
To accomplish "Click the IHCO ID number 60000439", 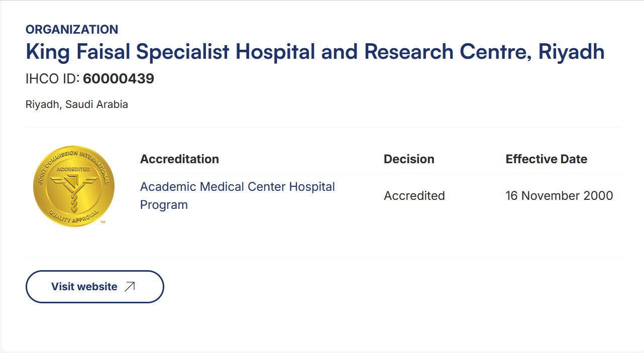I will click(119, 79).
